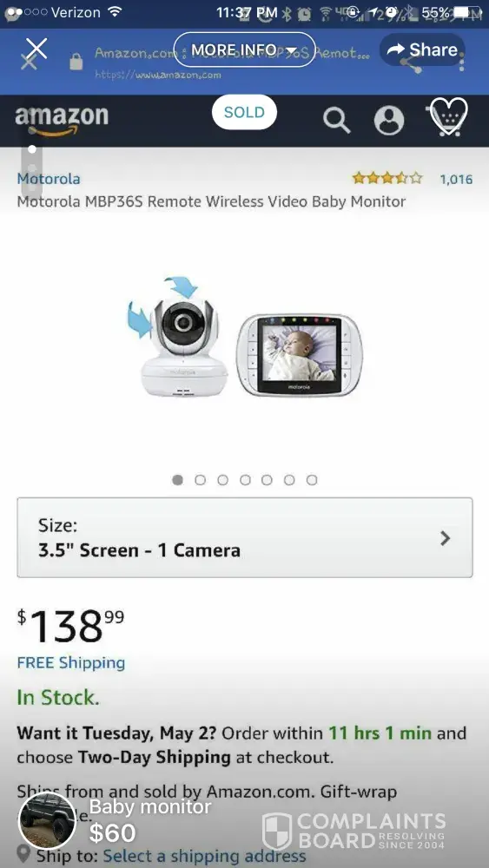Image resolution: width=489 pixels, height=868 pixels.
Task: Tap the Share button
Action: pos(422,49)
